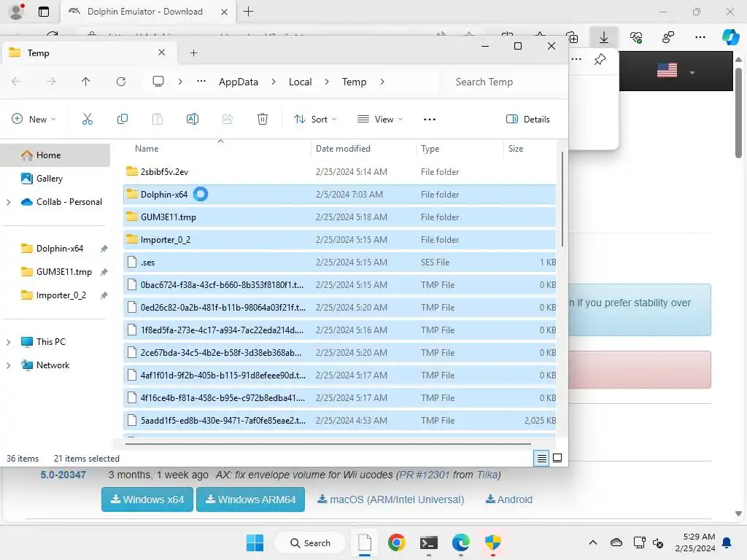Click the Windows ARM64 download button
This screenshot has width=747, height=560.
(x=251, y=499)
